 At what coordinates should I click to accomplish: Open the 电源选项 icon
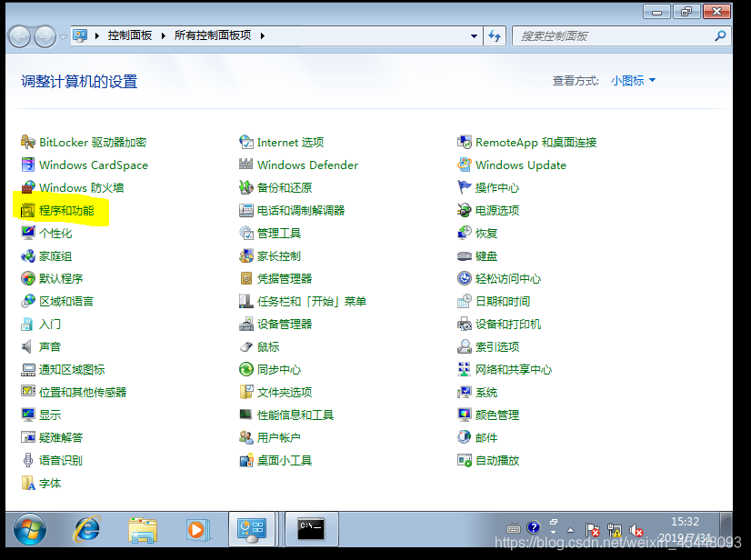[464, 210]
